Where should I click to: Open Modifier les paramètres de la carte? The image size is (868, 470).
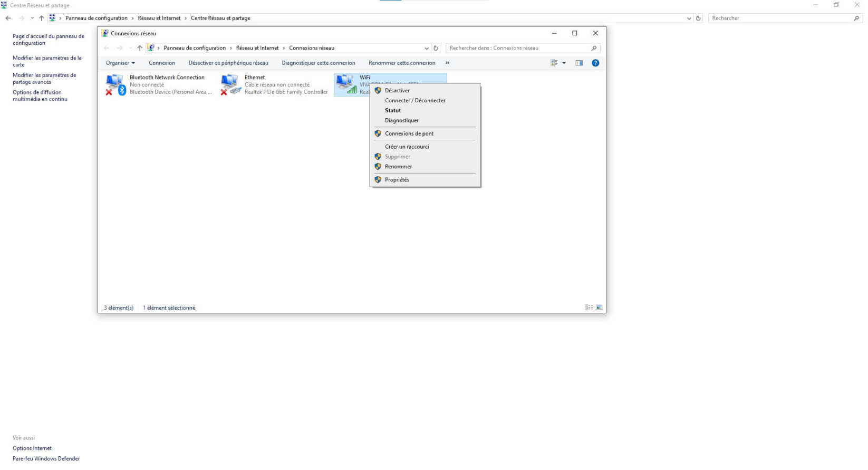pos(47,61)
